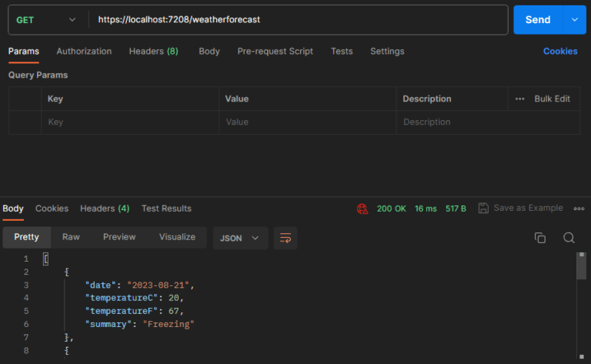This screenshot has width=591, height=364.
Task: Select the Raw response view
Action: point(71,237)
